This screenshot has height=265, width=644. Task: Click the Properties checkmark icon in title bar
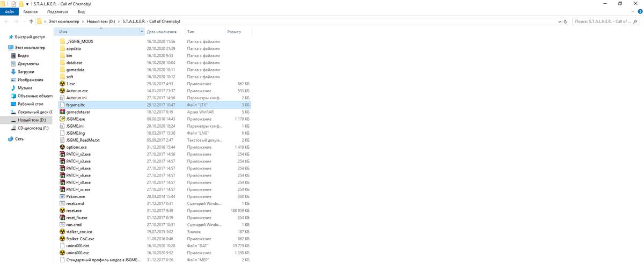[x=13, y=4]
